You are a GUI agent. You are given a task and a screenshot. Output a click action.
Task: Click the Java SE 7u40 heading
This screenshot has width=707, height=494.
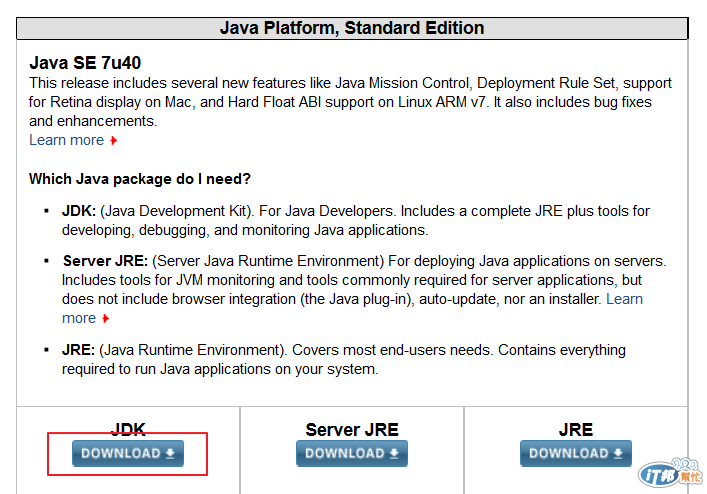click(x=85, y=63)
